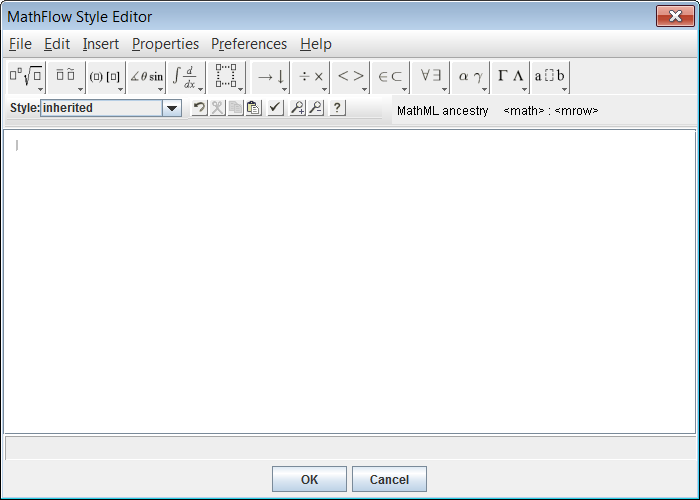Open the trigonometry functions palette
Screen dimensions: 700x500
pos(146,76)
